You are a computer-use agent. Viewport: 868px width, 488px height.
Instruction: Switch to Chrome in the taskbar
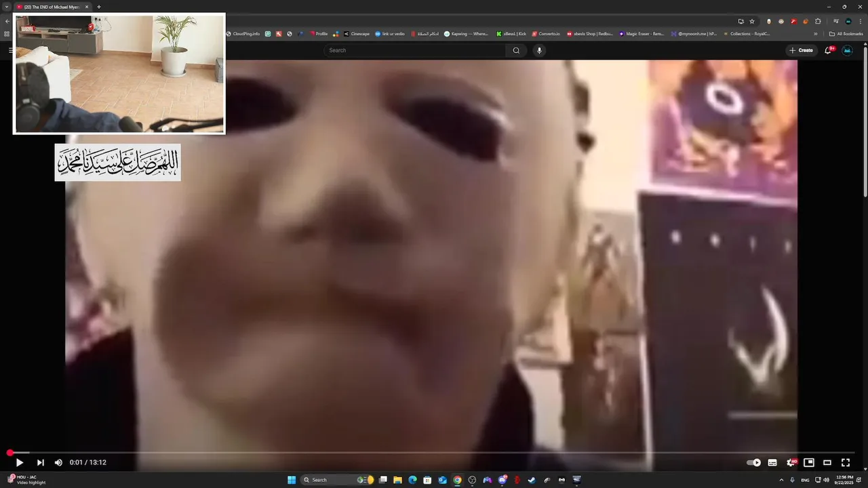(x=457, y=480)
